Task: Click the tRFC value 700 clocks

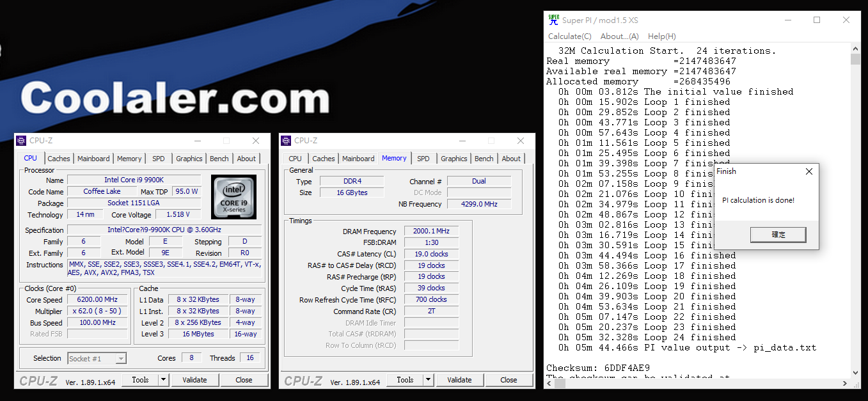Action: (431, 300)
